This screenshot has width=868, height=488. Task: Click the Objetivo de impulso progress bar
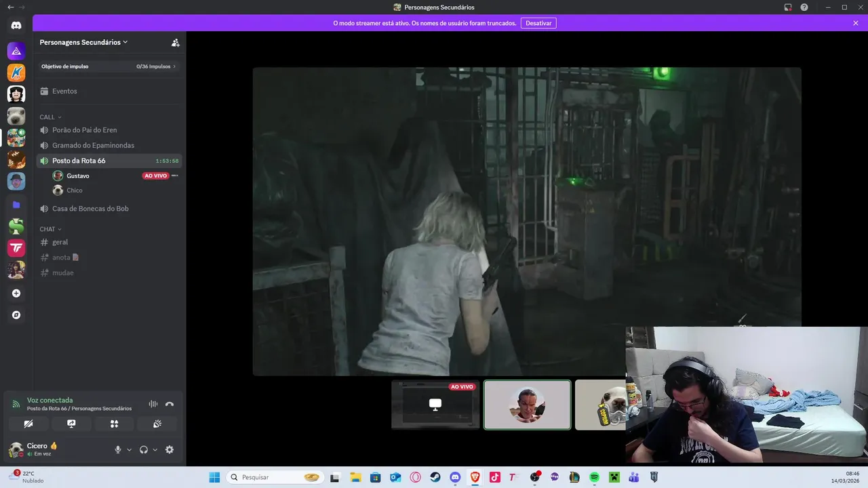[109, 66]
